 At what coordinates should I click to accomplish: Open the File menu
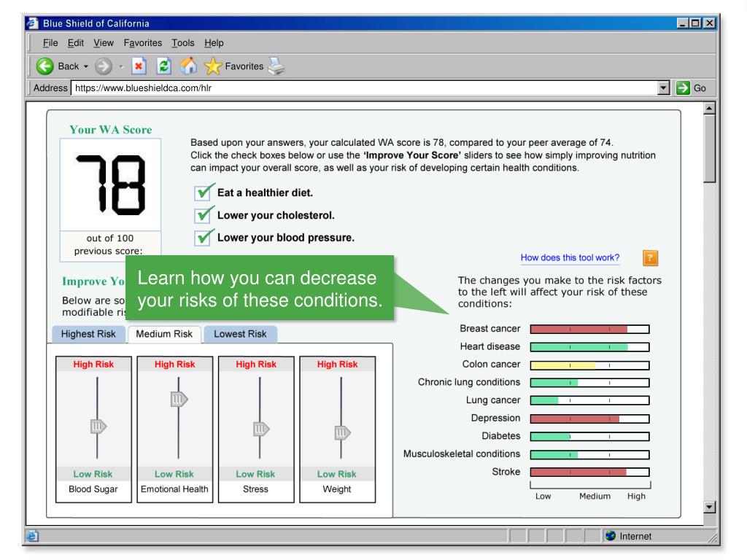[x=50, y=43]
